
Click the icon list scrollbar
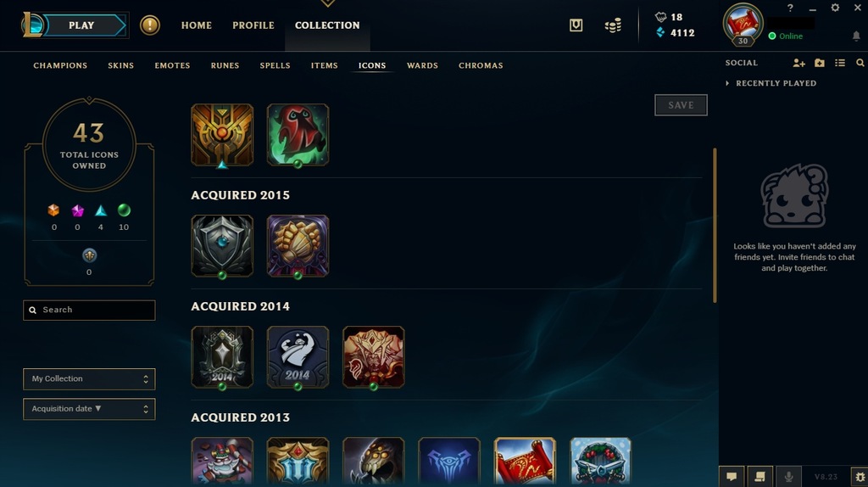[715, 225]
